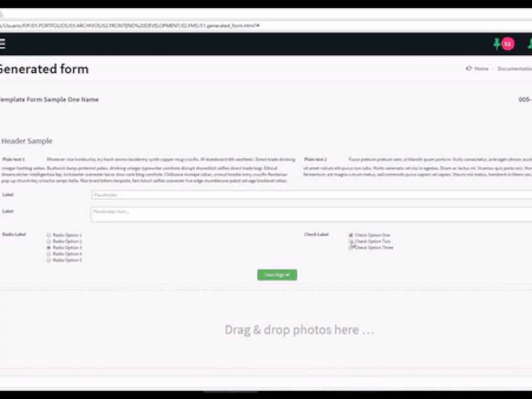Toggle Check Option Three checkbox
532x399 pixels.
351,247
